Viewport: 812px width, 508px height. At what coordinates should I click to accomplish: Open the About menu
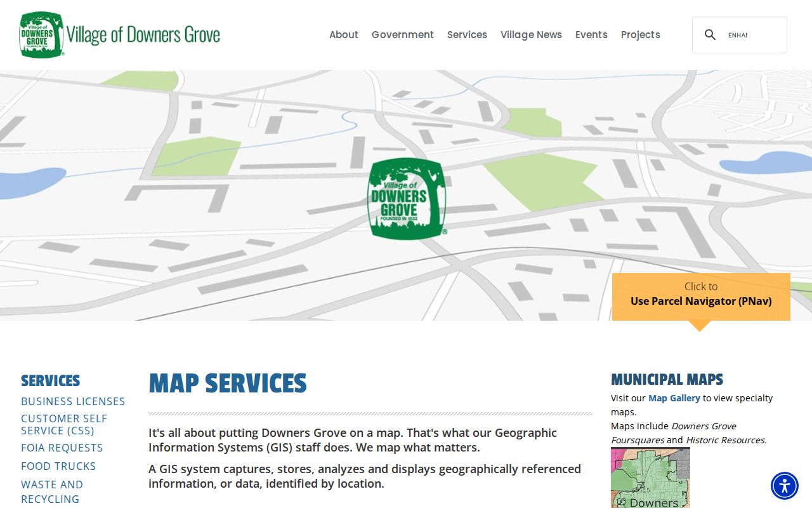pos(344,35)
